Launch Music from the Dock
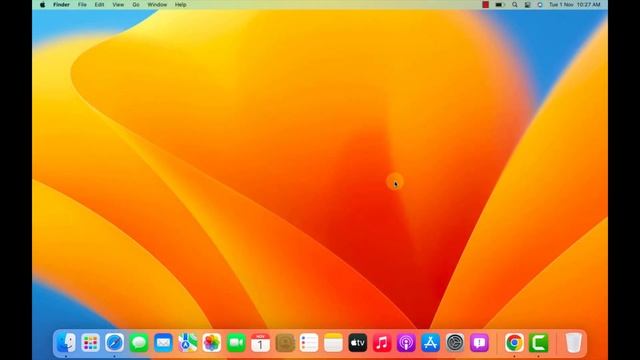This screenshot has height=360, width=640. pos(382,342)
